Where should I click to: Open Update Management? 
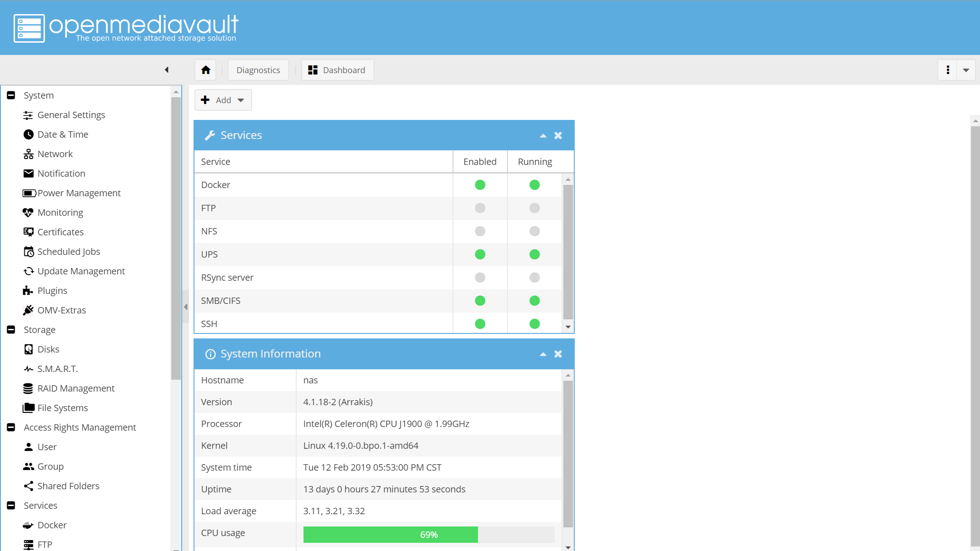coord(81,271)
